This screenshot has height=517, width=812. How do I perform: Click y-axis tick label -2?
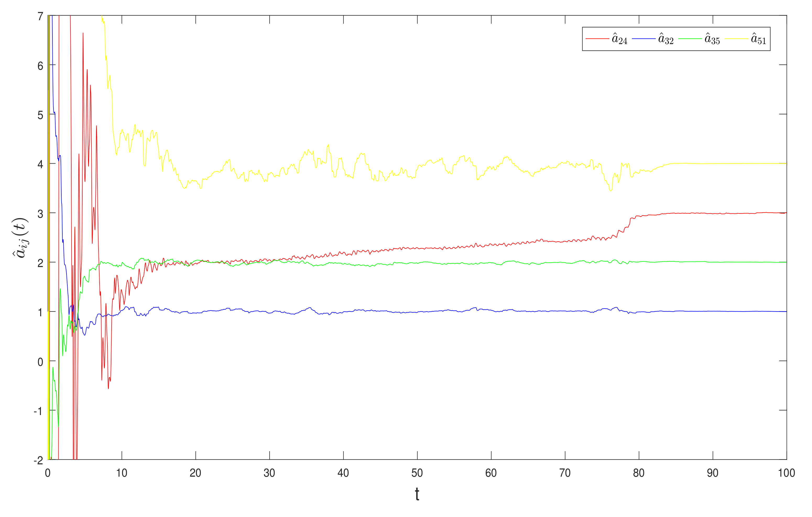[x=38, y=460]
